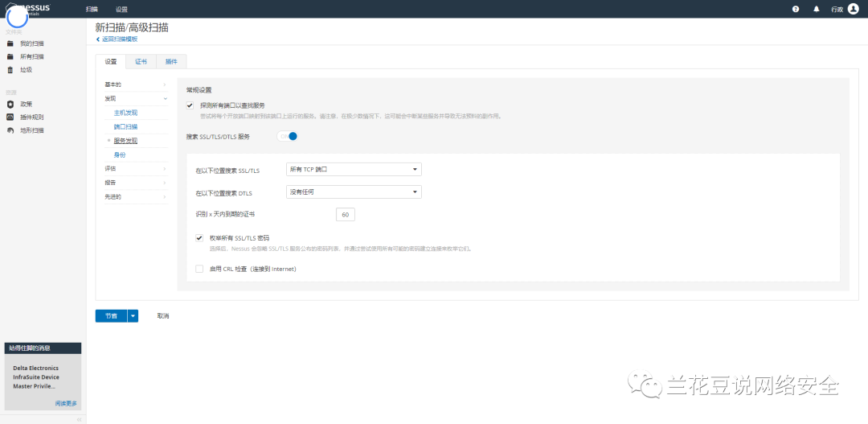Open the DTLS 没有任何 dropdown
Screen dimensions: 868x424
(354, 191)
